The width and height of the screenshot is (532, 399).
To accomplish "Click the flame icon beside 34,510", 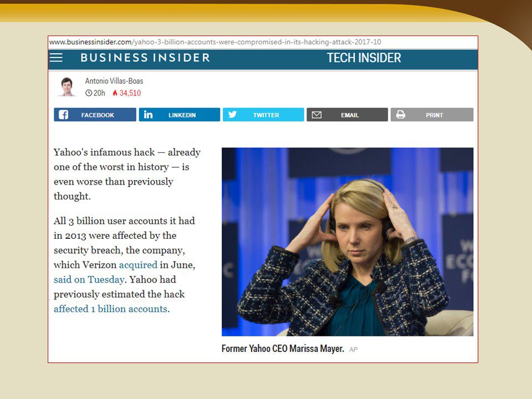I will [x=115, y=93].
